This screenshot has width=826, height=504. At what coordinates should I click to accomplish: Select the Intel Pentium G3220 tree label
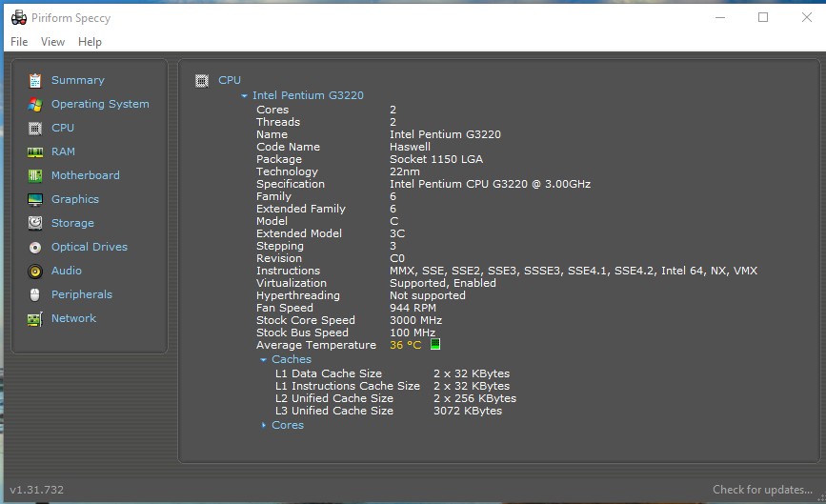click(308, 95)
